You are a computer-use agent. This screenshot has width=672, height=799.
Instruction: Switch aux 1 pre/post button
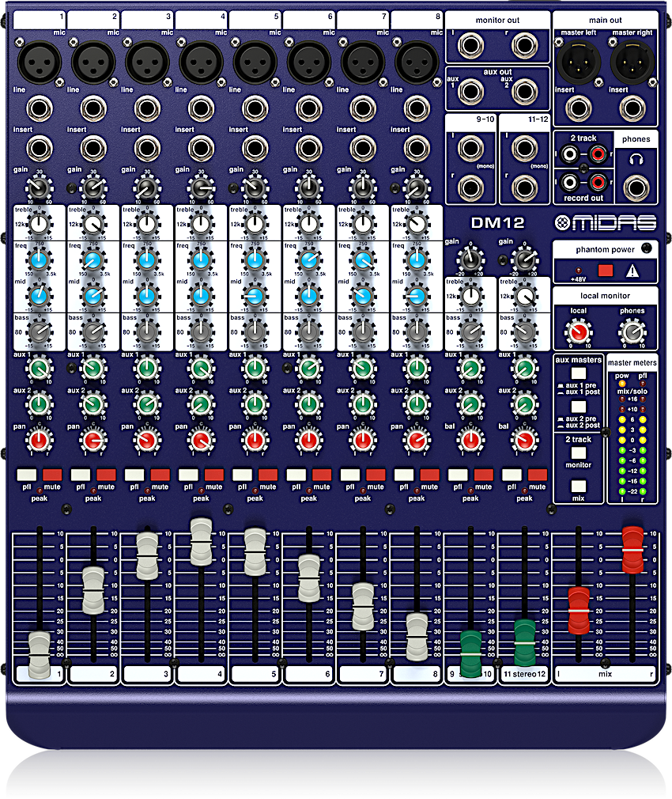pyautogui.click(x=580, y=373)
